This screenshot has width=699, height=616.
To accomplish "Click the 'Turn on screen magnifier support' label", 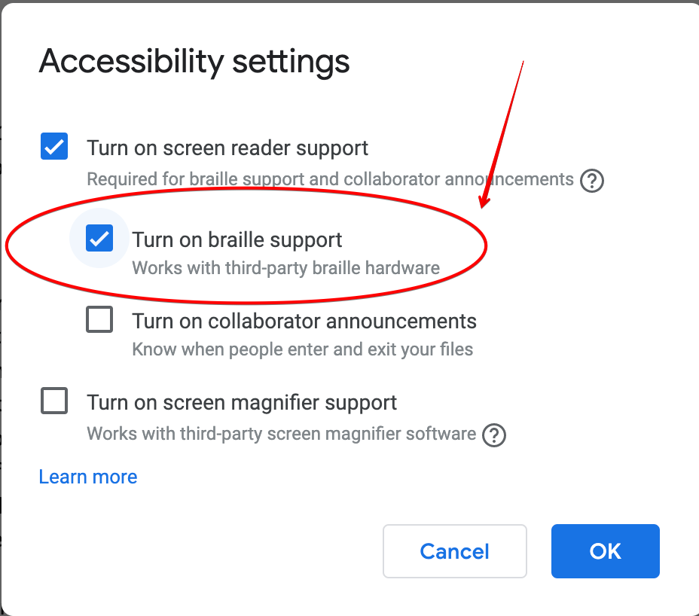I will tap(242, 402).
